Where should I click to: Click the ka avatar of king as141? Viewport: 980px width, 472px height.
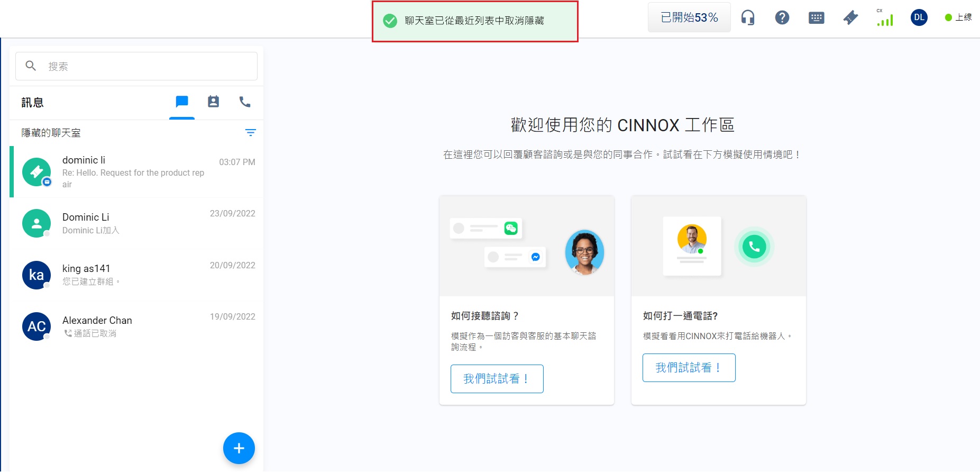(36, 275)
